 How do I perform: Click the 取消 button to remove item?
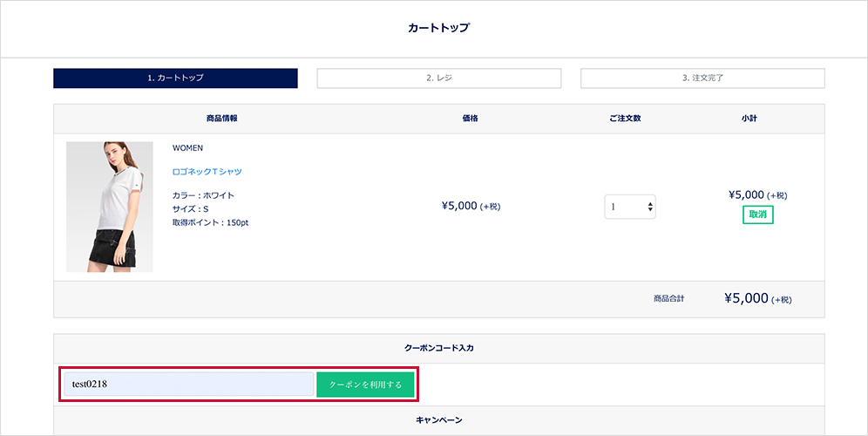(x=757, y=215)
